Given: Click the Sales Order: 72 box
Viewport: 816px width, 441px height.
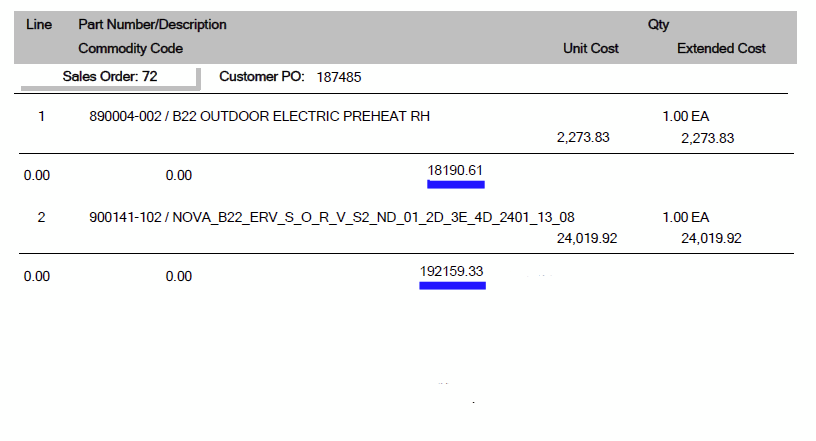Looking at the screenshot, I should [110, 77].
